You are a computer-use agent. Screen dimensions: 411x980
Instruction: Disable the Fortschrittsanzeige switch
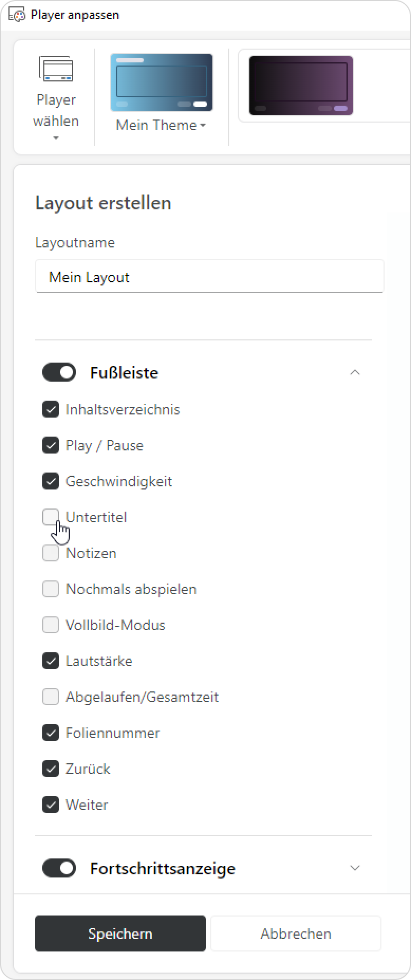tap(59, 868)
